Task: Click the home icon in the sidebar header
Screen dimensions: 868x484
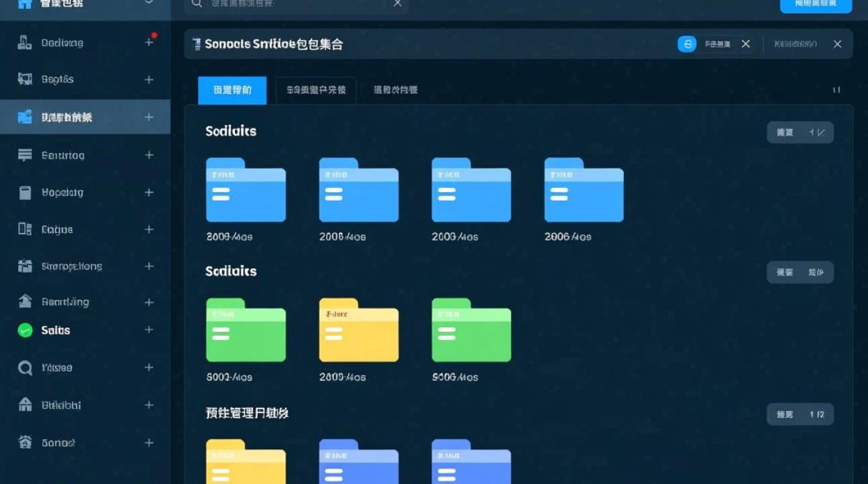Action: pos(25,4)
